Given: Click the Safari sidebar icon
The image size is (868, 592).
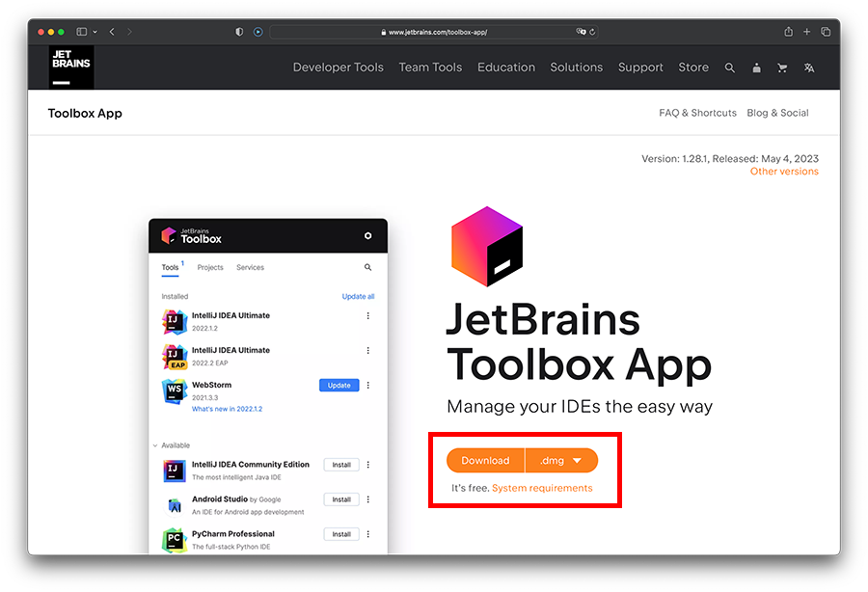Looking at the screenshot, I should (82, 32).
